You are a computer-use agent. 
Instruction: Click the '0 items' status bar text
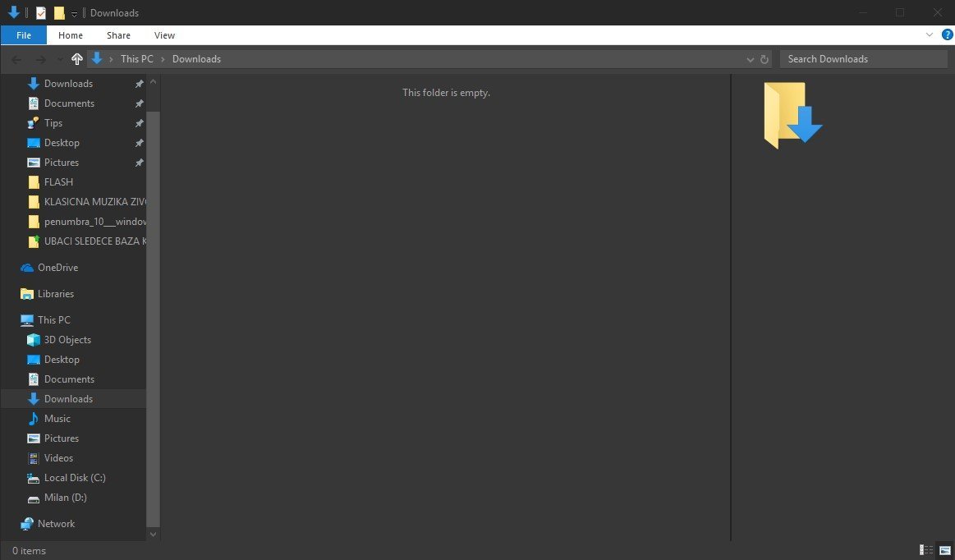click(30, 551)
